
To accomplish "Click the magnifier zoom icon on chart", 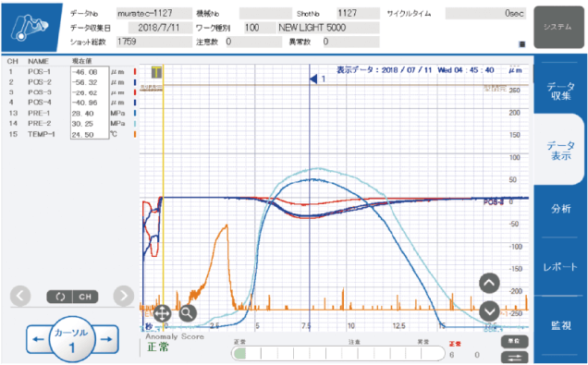I will pyautogui.click(x=188, y=312).
